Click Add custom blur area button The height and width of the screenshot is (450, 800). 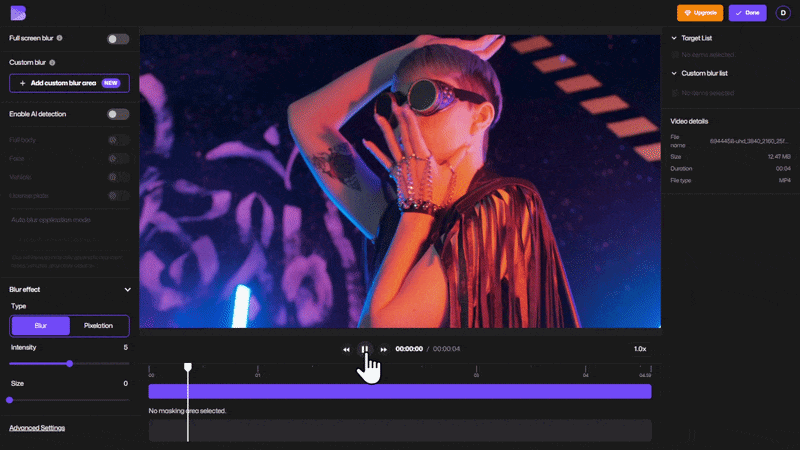[x=69, y=83]
